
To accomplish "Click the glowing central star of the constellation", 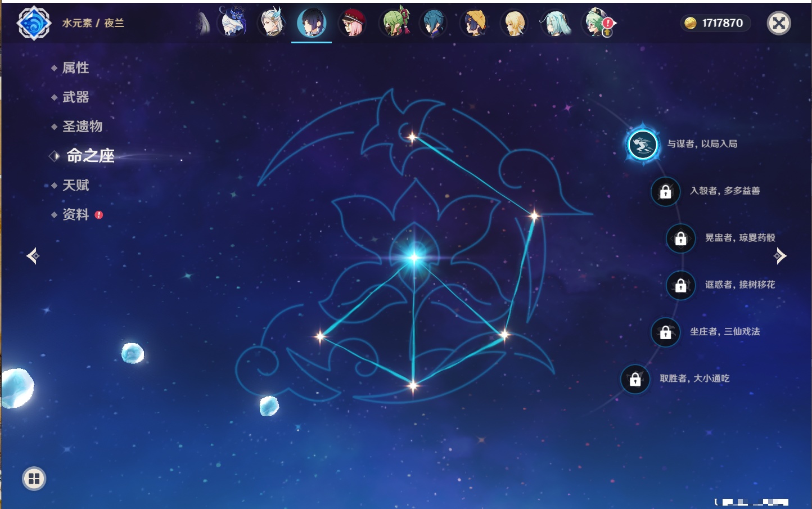I will [414, 258].
